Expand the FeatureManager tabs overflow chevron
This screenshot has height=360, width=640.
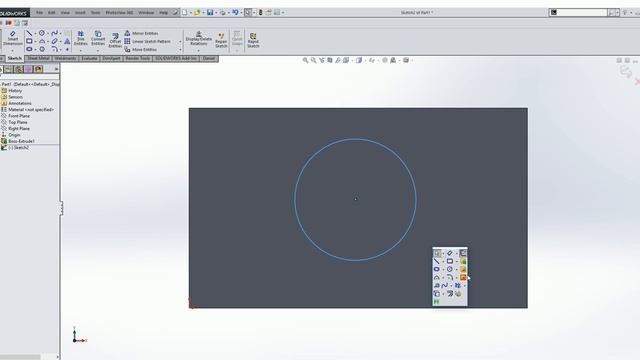56,69
